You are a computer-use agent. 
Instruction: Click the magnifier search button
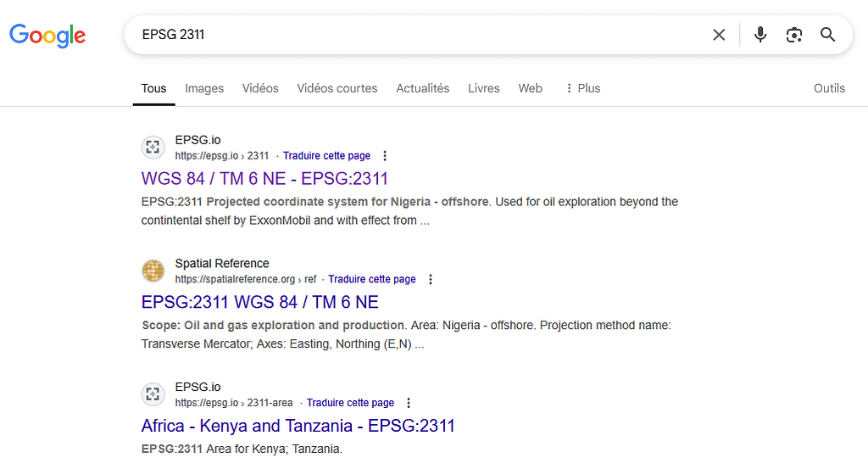point(827,34)
